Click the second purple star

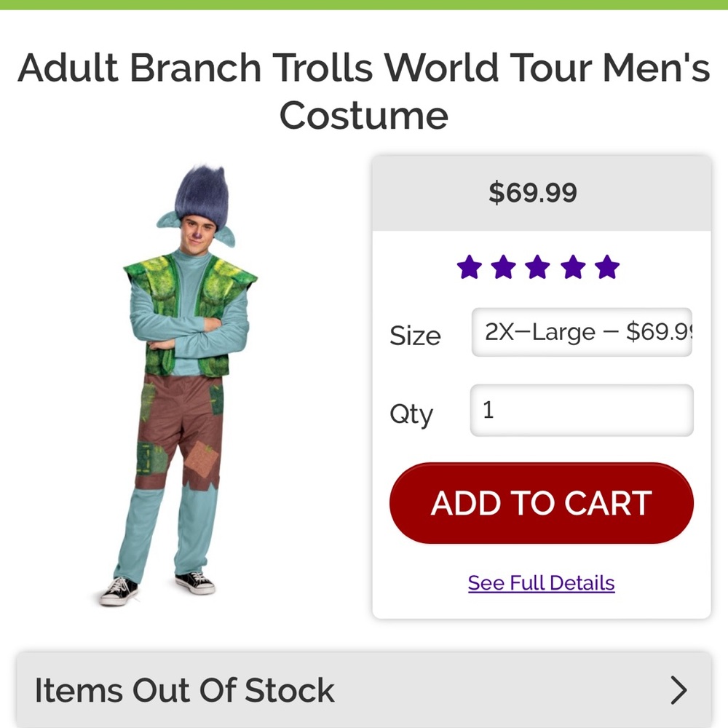pyautogui.click(x=505, y=268)
